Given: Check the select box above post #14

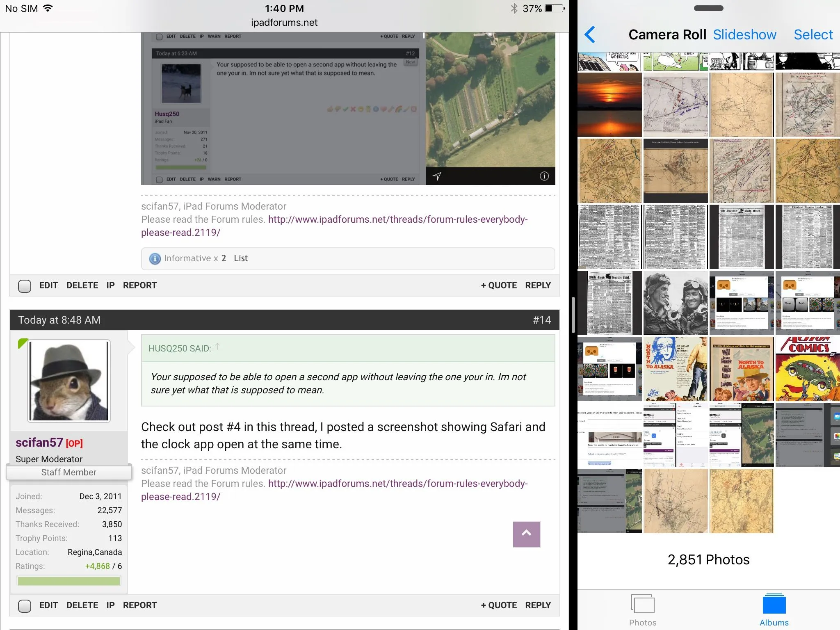Looking at the screenshot, I should click(25, 286).
